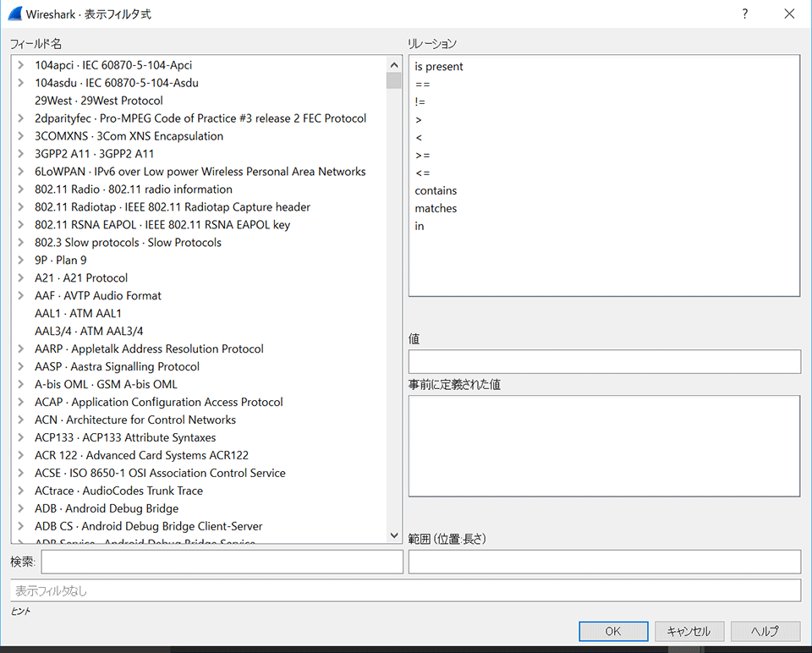Expand ACR 122 Advanced Card Systems node
This screenshot has height=653, width=812.
click(x=20, y=455)
